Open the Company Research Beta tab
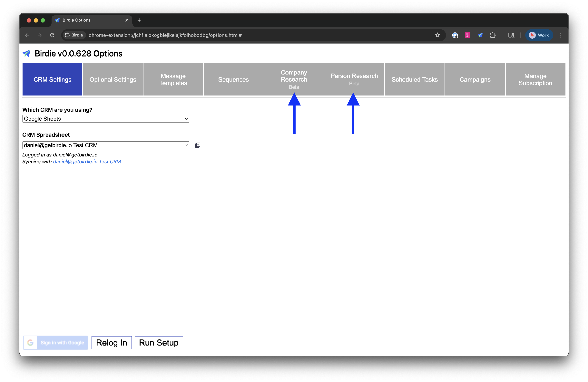 tap(294, 79)
